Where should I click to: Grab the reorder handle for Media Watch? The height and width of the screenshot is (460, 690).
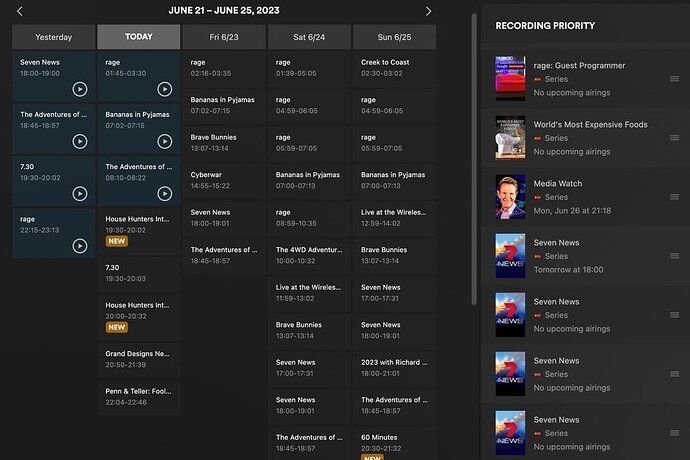click(674, 197)
